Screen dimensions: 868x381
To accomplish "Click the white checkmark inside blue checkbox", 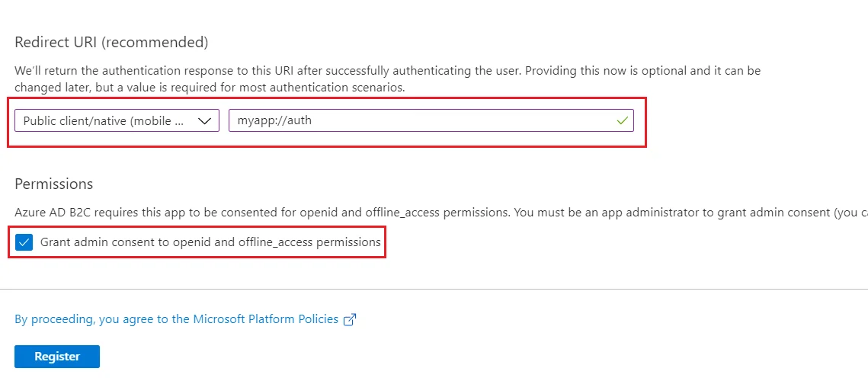I will point(24,242).
